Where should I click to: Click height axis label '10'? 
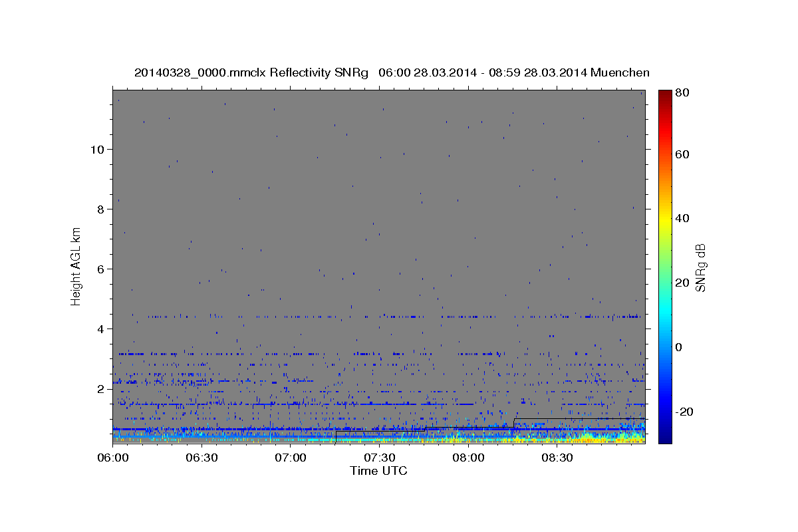[96, 149]
